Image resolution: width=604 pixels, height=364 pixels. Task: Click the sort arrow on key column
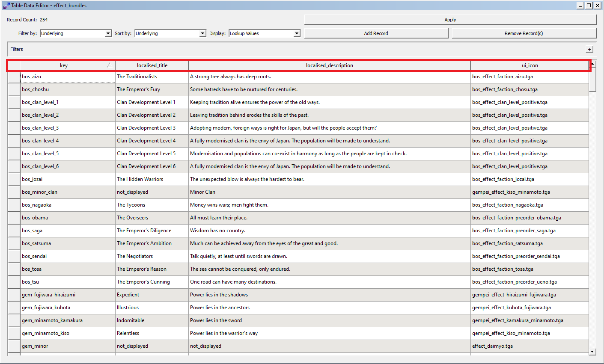(109, 65)
